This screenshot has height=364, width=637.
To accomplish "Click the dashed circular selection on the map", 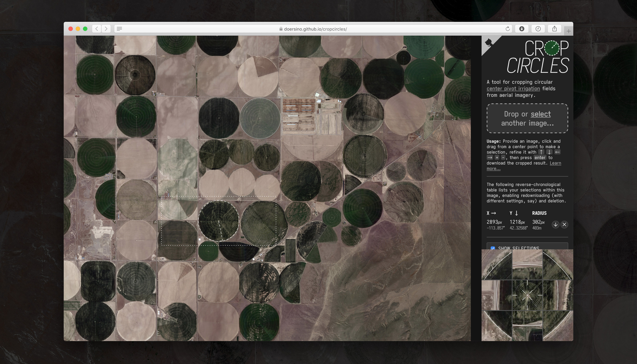I will tap(219, 221).
